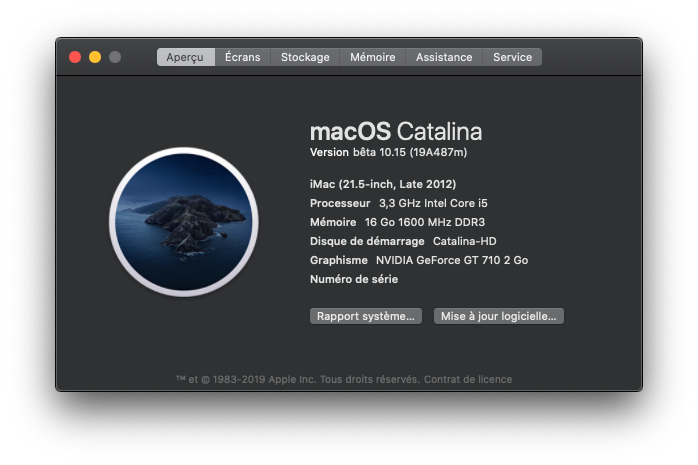698x465 pixels.
Task: Open the Contrat de licence link
Action: [x=468, y=380]
